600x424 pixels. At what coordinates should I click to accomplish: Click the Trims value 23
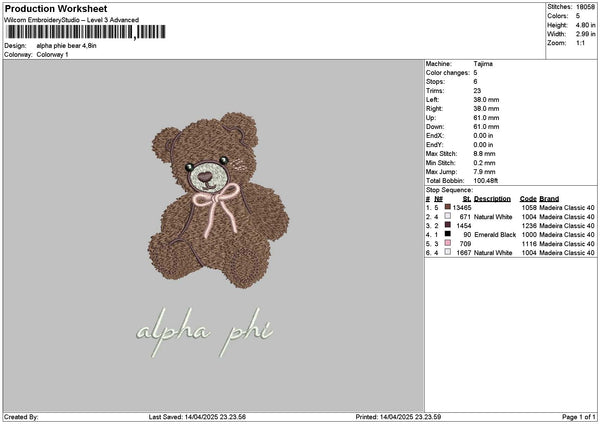[x=477, y=91]
